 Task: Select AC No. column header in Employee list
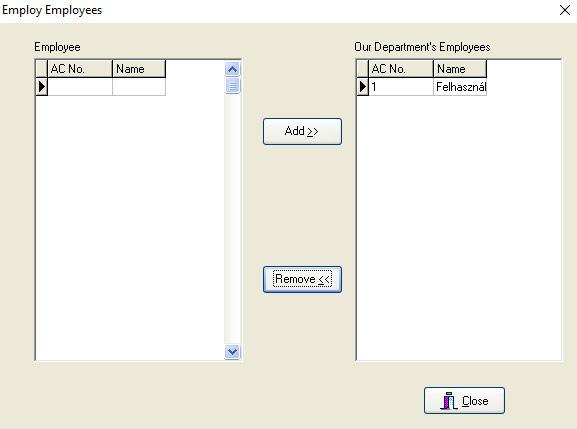(x=80, y=69)
